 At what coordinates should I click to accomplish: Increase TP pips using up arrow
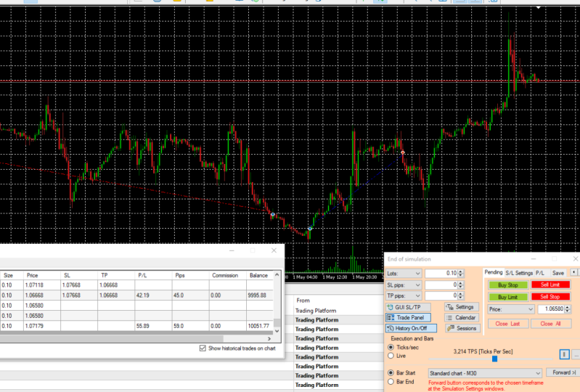pos(460,293)
